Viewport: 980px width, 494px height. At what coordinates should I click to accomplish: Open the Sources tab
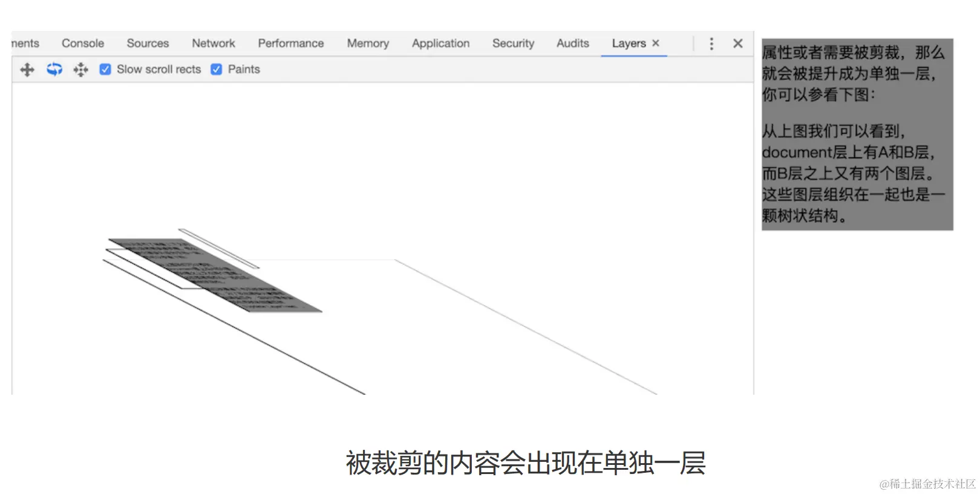(148, 44)
